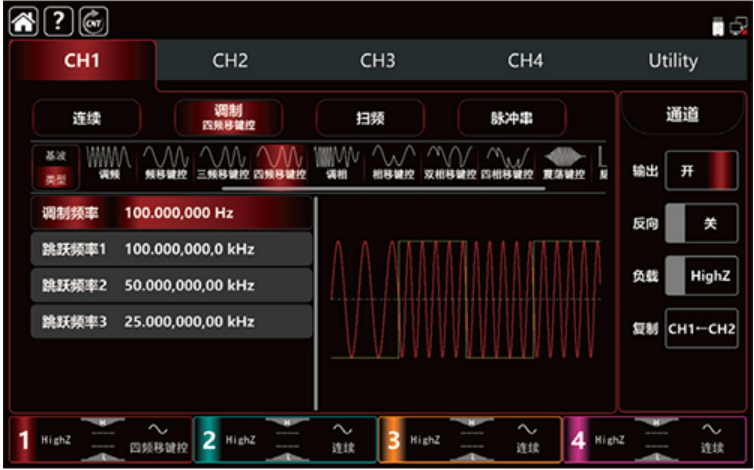Select the 震荡键控 modulation icon

(564, 164)
